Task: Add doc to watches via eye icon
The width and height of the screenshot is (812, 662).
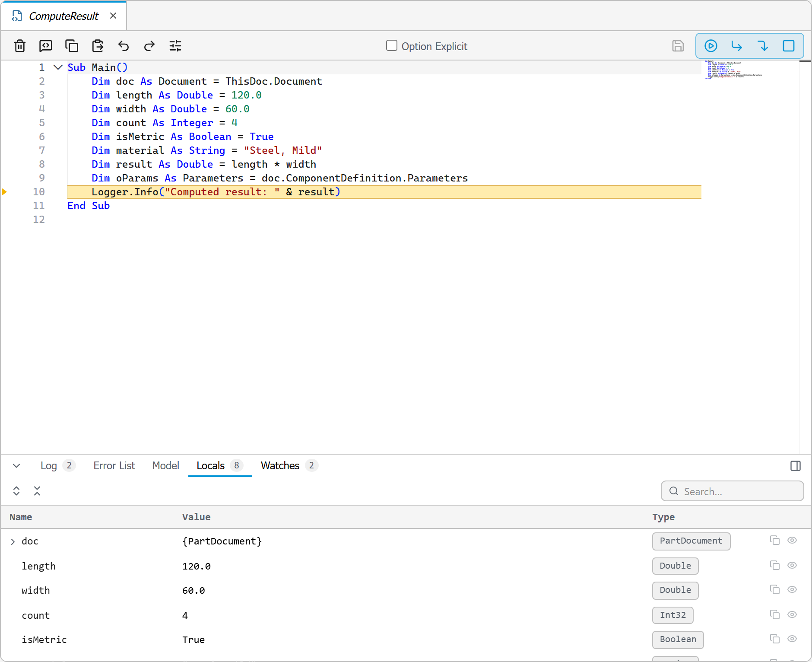Action: click(x=792, y=541)
